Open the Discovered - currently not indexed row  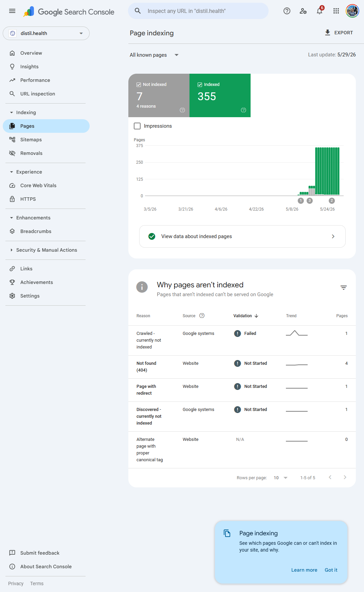[x=242, y=416]
